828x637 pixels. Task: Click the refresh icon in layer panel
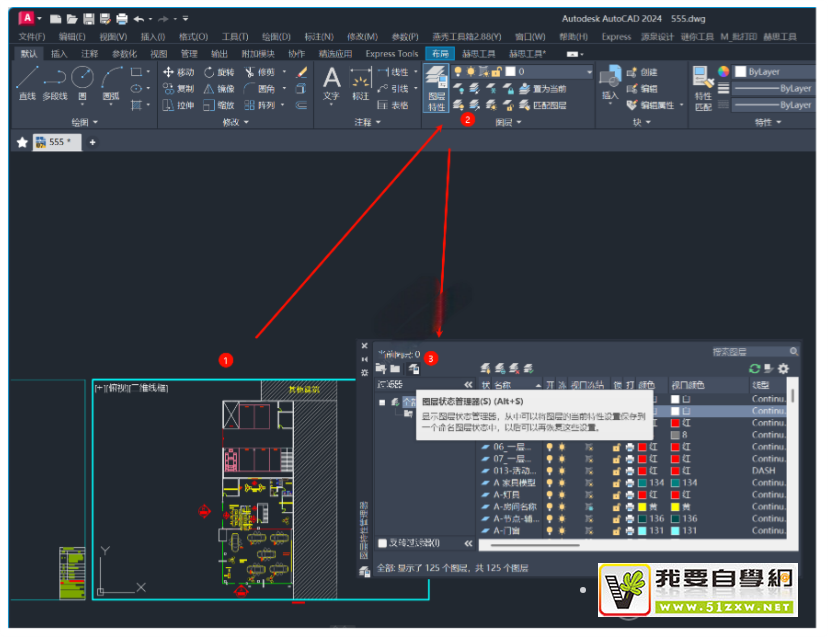[755, 369]
